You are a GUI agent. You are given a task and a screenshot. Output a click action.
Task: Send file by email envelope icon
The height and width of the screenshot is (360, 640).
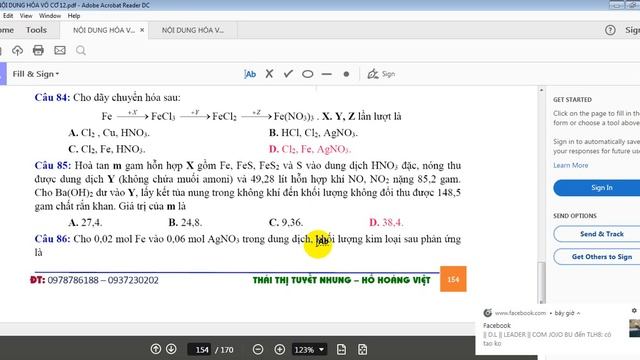[60, 50]
